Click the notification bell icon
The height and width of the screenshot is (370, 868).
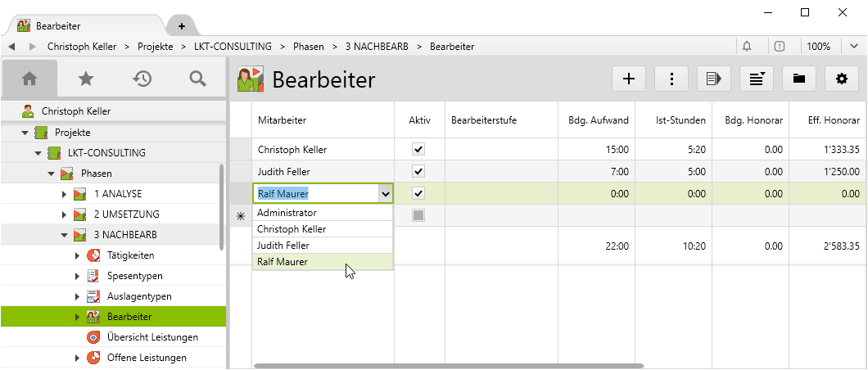click(747, 47)
